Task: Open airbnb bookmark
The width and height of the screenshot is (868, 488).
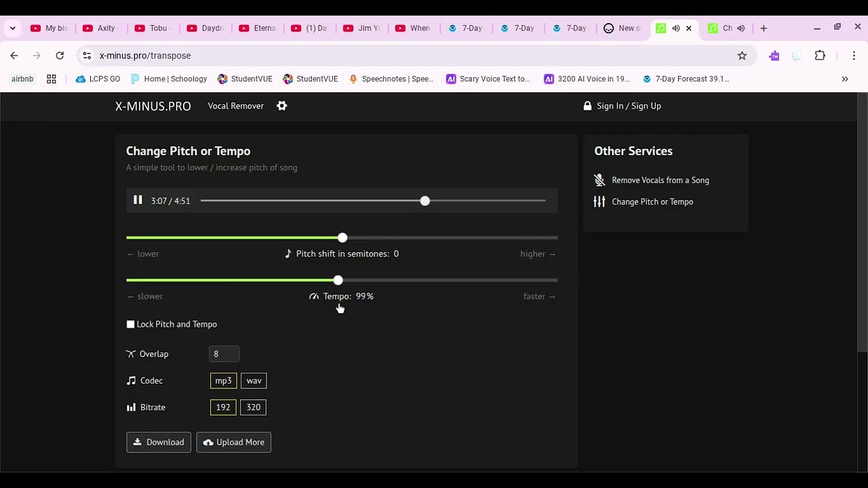Action: pyautogui.click(x=22, y=79)
